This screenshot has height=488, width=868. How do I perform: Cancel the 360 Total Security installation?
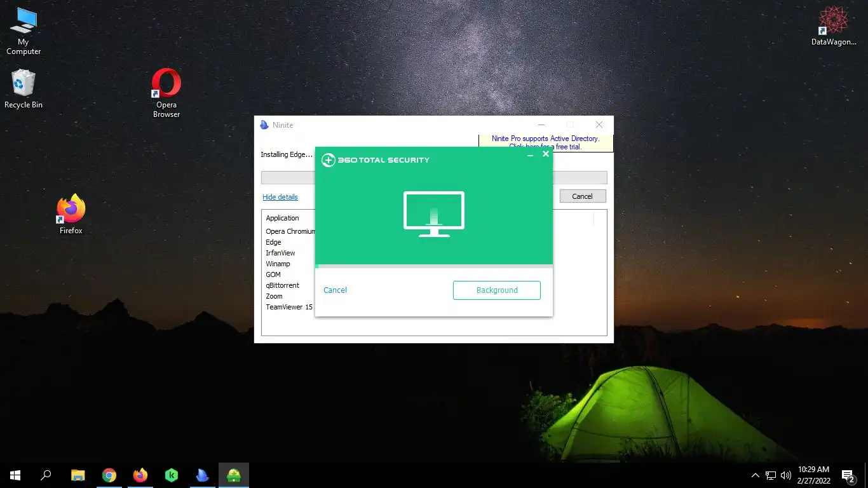point(335,290)
